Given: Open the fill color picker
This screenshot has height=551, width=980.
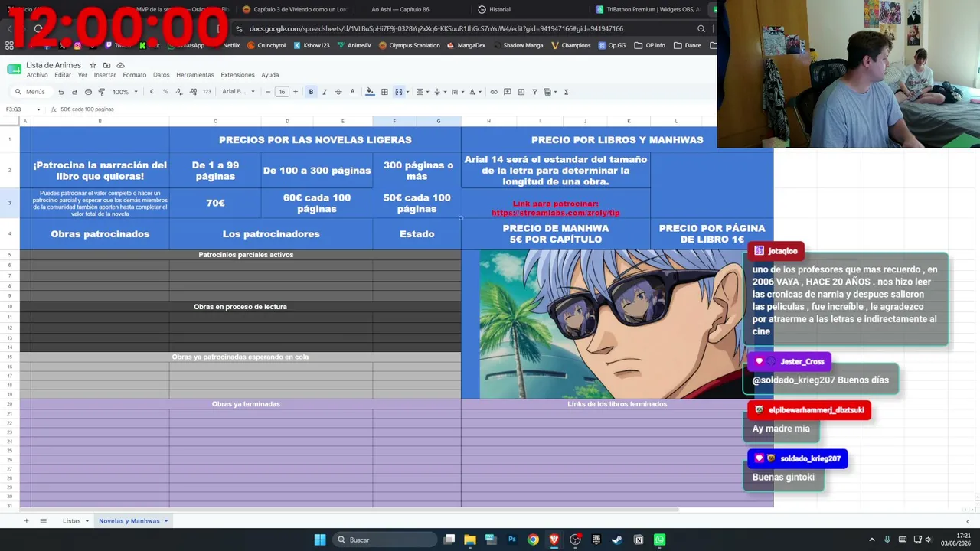Looking at the screenshot, I should coord(370,92).
